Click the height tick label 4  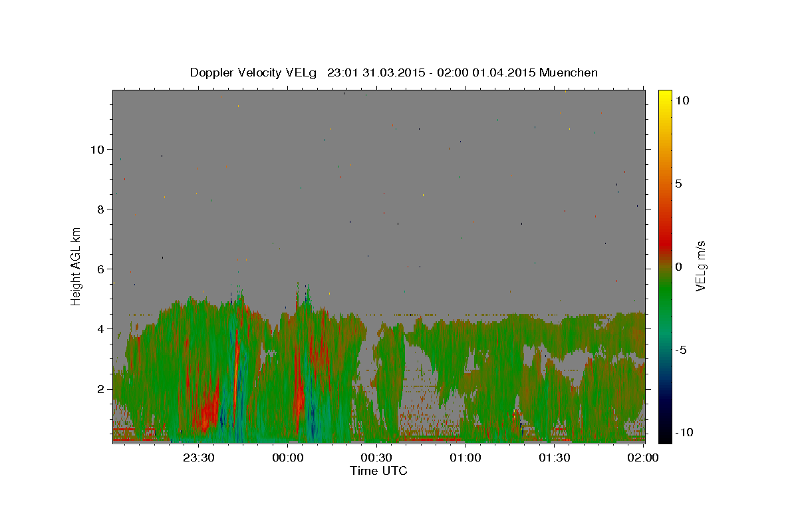click(100, 329)
